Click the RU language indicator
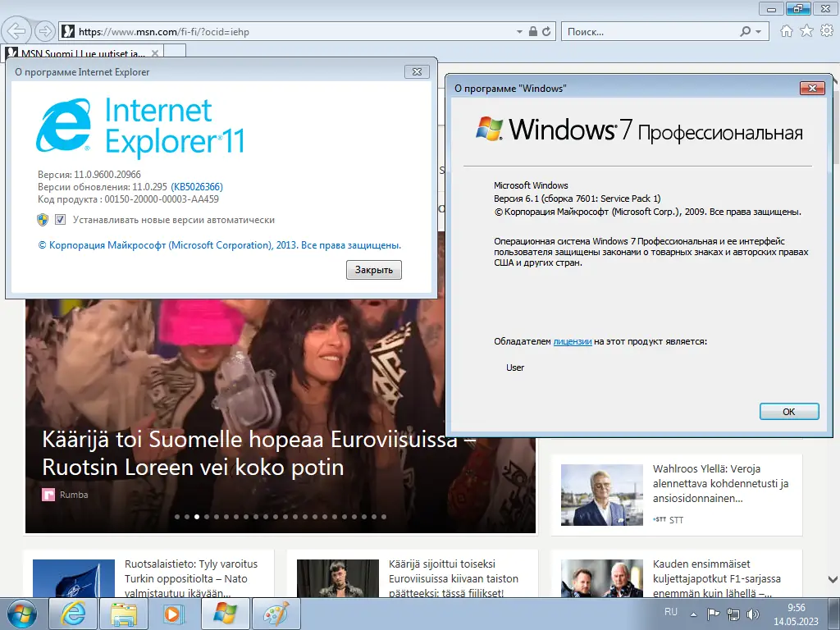The image size is (840, 630). click(x=671, y=612)
